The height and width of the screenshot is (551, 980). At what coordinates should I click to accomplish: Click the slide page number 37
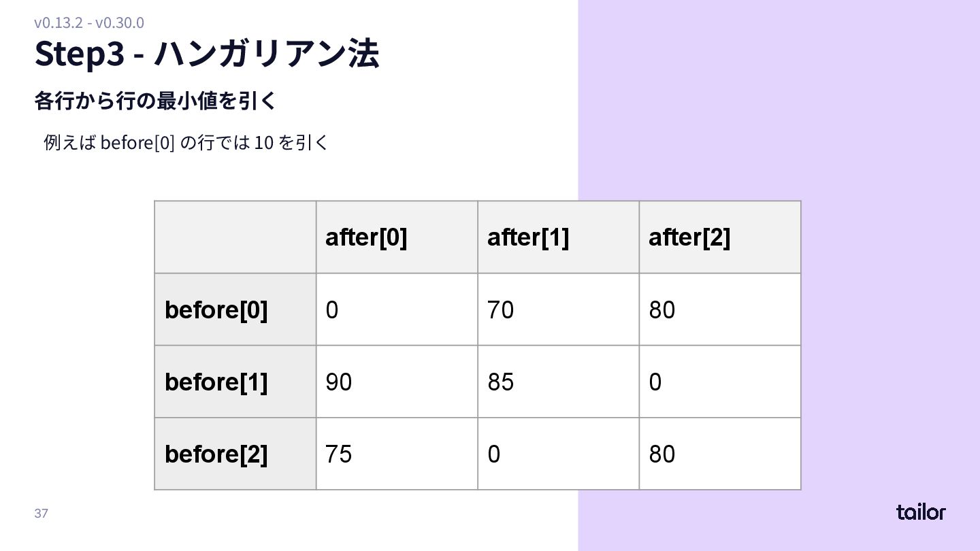(42, 513)
